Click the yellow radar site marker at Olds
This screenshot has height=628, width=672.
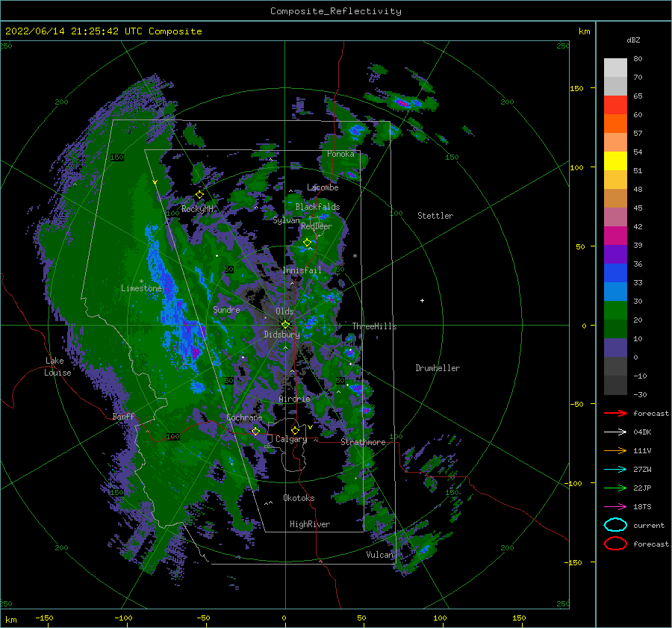(x=285, y=325)
